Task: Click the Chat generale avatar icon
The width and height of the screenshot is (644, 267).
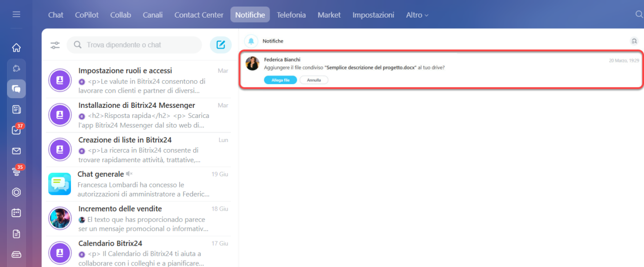Action: click(60, 184)
